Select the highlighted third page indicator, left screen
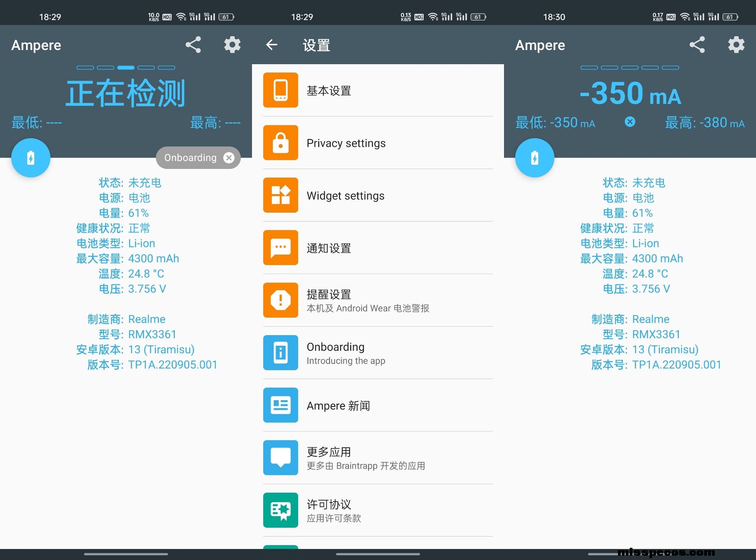The width and height of the screenshot is (756, 560). tap(126, 68)
